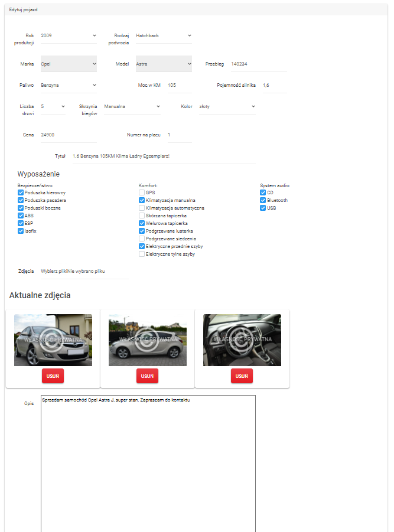394x532 pixels.
Task: Uncheck Poduszka pasażera checkbox
Action: pyautogui.click(x=21, y=200)
